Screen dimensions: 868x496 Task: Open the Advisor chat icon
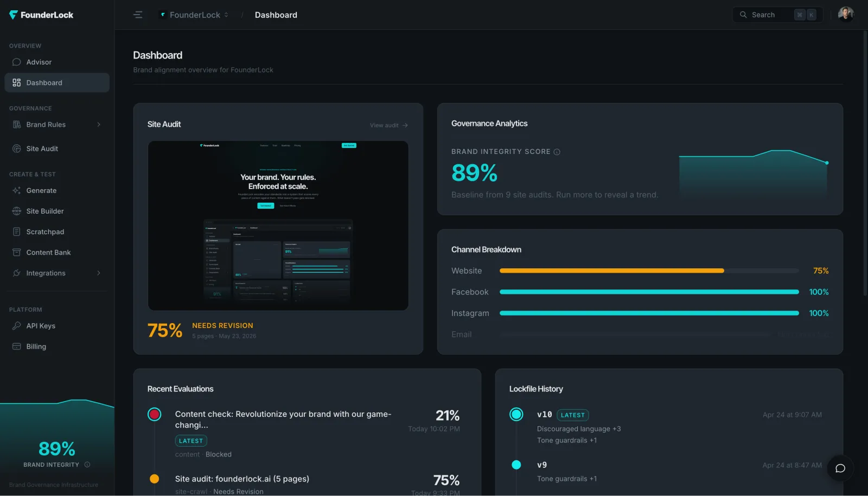17,62
